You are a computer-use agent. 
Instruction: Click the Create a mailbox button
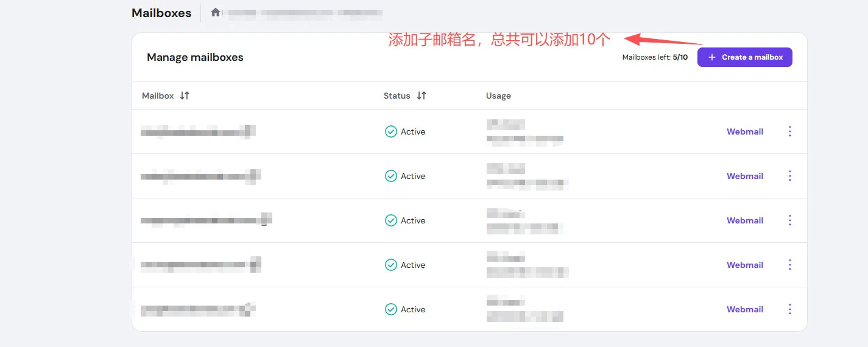point(744,57)
